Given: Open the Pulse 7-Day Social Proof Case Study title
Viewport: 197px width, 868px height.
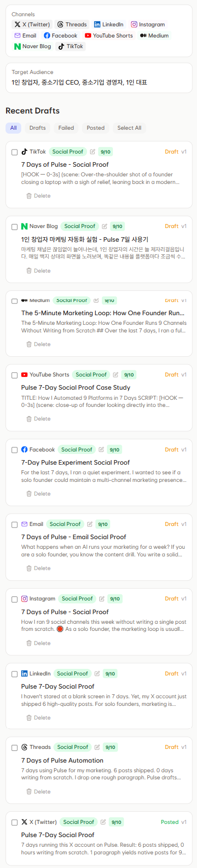Looking at the screenshot, I should pyautogui.click(x=75, y=387).
